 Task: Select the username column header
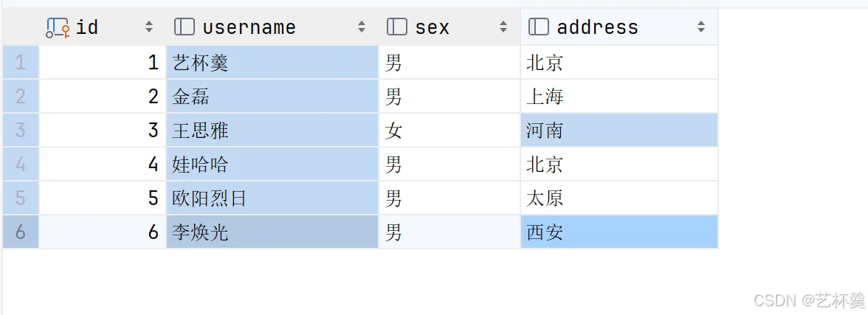(x=272, y=27)
